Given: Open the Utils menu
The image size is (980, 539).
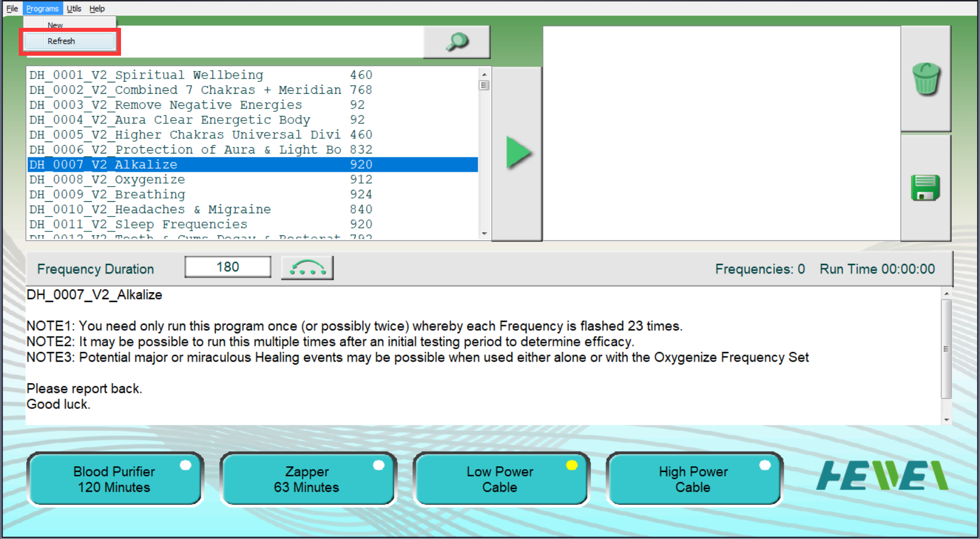Looking at the screenshot, I should [x=74, y=9].
